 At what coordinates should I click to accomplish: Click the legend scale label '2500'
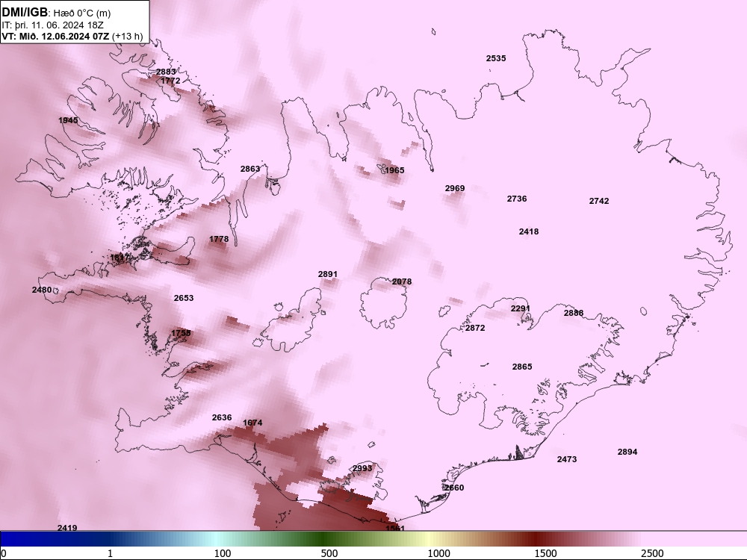click(652, 554)
